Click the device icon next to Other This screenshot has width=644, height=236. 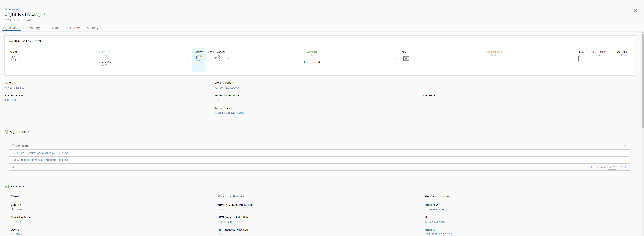pyautogui.click(x=12, y=234)
